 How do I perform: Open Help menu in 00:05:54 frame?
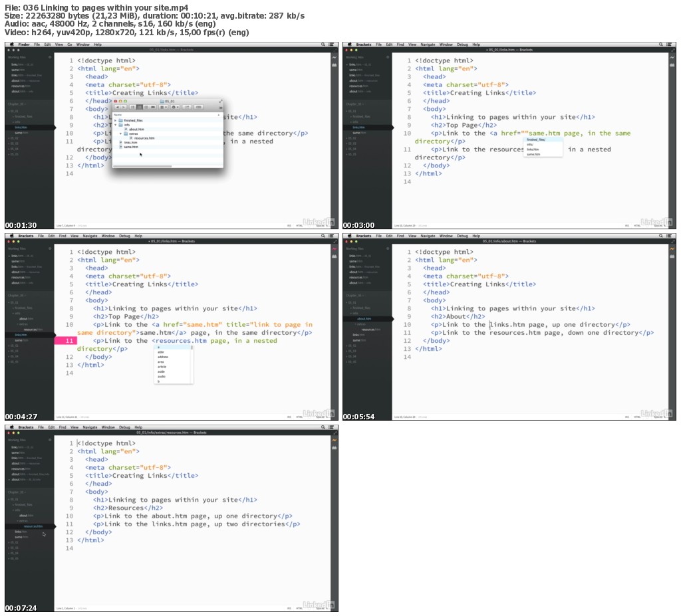[476, 236]
